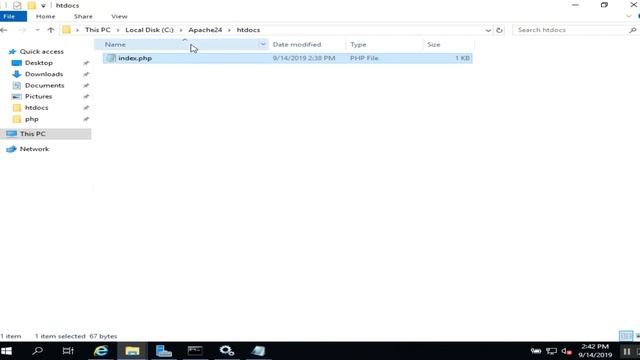
Task: Open Server Manager from the taskbar
Action: (164, 351)
